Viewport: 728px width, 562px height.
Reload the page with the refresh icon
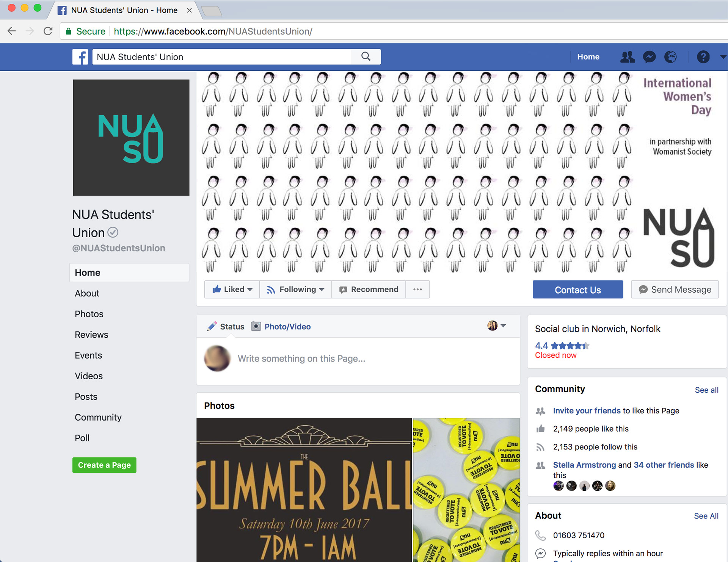point(48,31)
